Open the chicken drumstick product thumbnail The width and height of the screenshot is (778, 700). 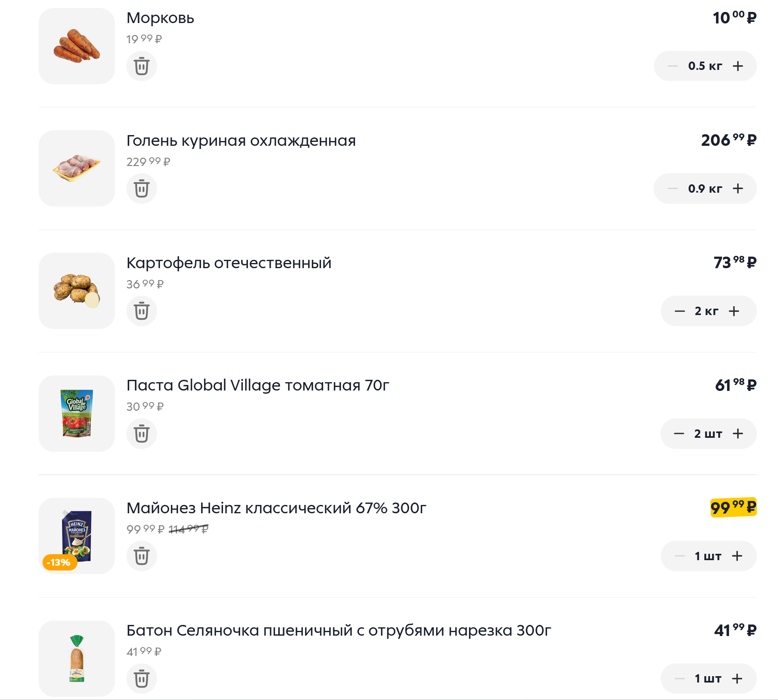(77, 168)
